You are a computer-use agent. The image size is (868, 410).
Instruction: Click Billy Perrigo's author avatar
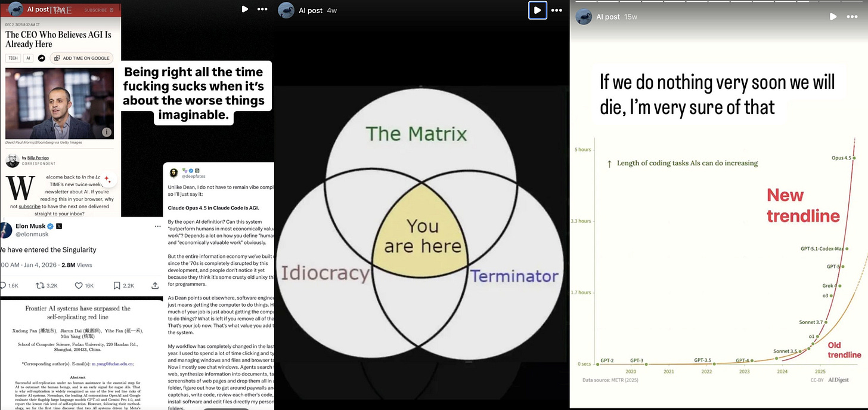tap(12, 160)
